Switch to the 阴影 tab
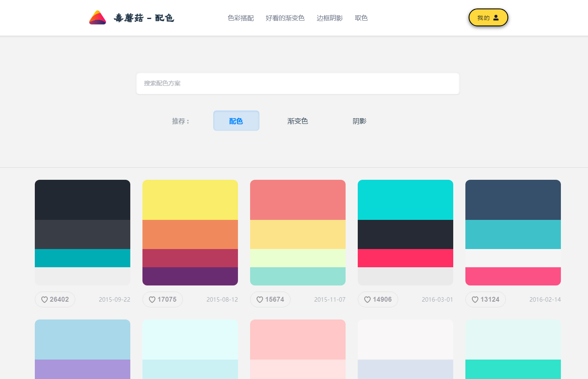The image size is (588, 379). (359, 121)
